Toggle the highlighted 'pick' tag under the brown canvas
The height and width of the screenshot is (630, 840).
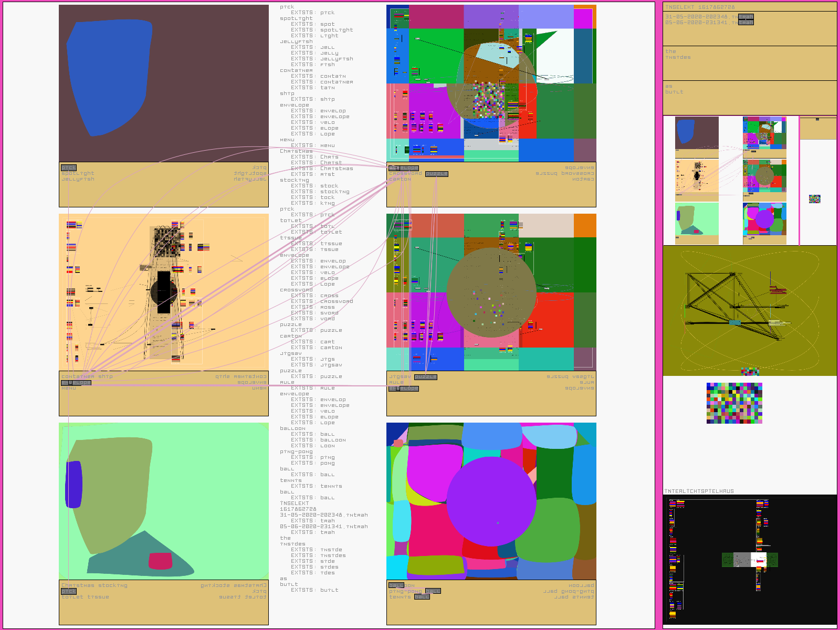68,168
